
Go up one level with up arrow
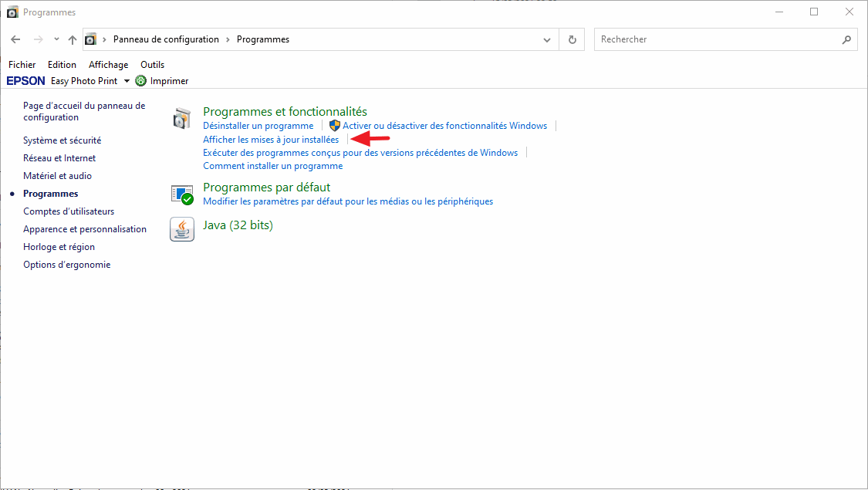73,39
